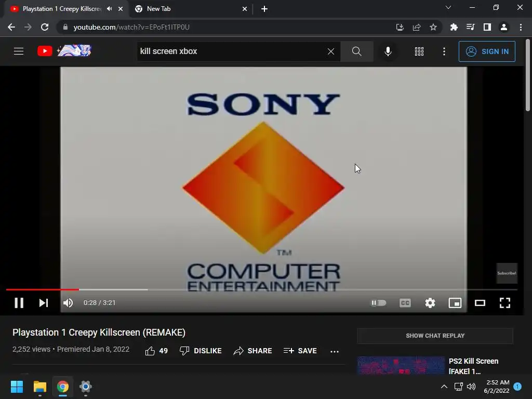Like the video with thumbs up
The height and width of the screenshot is (399, 532).
point(156,351)
